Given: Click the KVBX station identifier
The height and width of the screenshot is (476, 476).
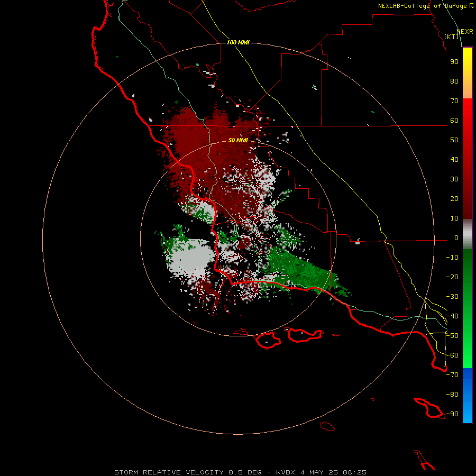Looking at the screenshot, I should click(x=286, y=472).
